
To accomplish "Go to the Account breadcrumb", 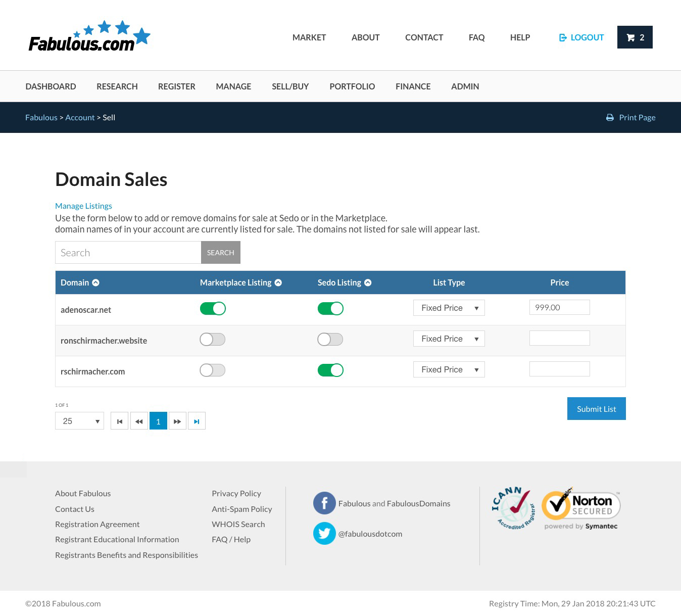I will (80, 117).
